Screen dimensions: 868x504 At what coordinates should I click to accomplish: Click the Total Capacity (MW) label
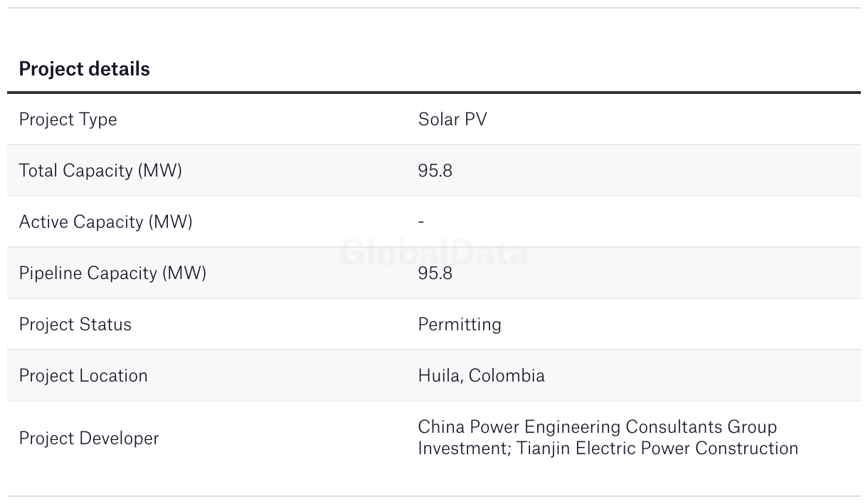click(x=100, y=171)
